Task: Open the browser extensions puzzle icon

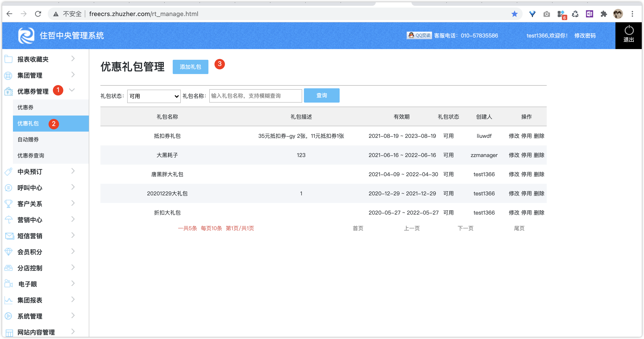Action: (x=604, y=14)
